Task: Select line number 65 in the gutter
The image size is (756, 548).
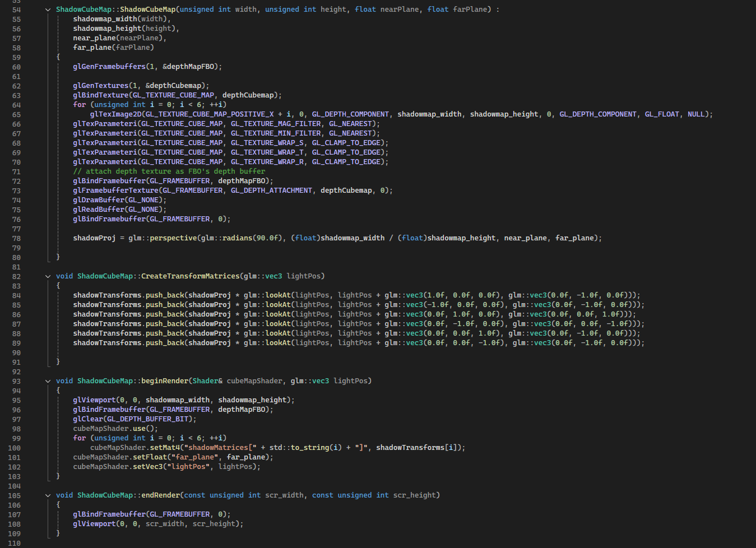Action: (16, 114)
